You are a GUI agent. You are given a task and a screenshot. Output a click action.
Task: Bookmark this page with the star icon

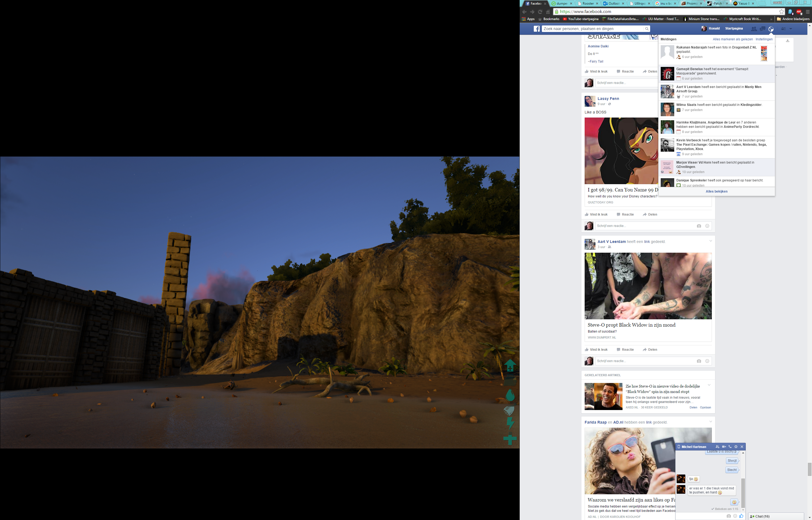782,11
